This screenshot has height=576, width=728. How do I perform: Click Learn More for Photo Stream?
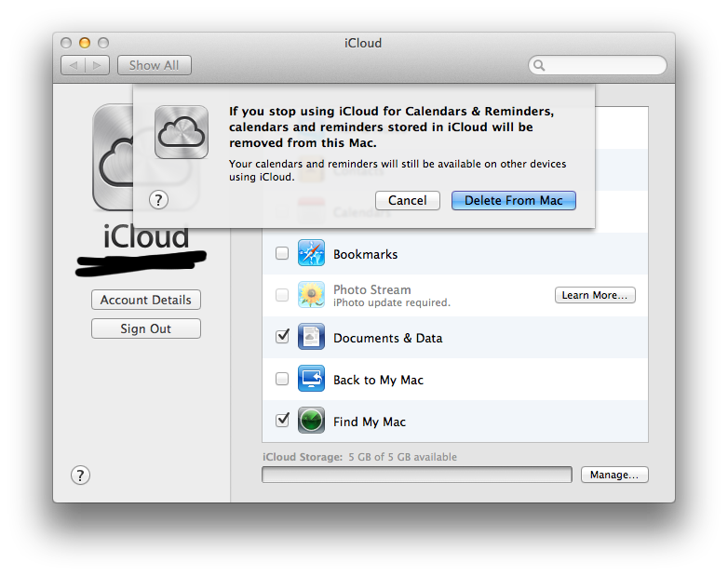point(595,295)
